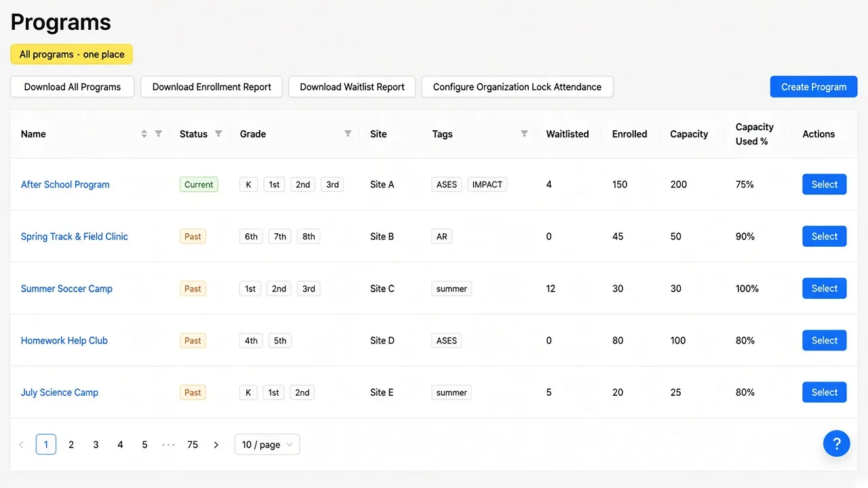The width and height of the screenshot is (868, 488).
Task: Click Select for July Science Camp
Action: point(825,392)
